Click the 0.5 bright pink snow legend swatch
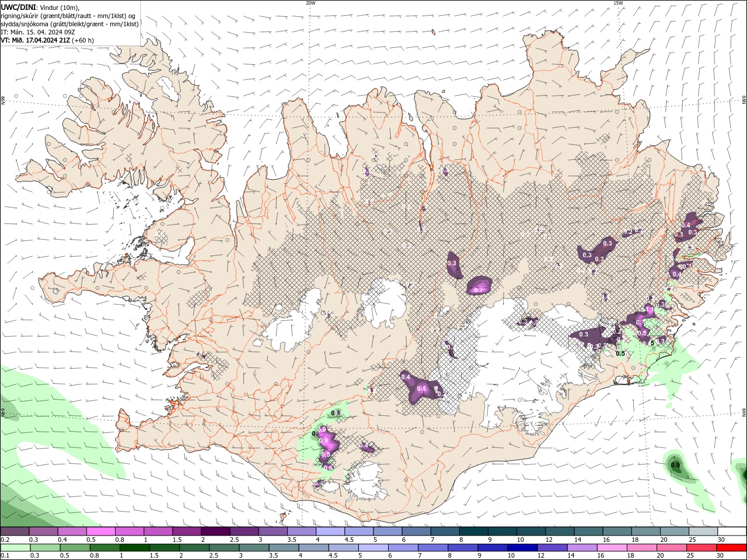This screenshot has height=560, width=747. 101,531
